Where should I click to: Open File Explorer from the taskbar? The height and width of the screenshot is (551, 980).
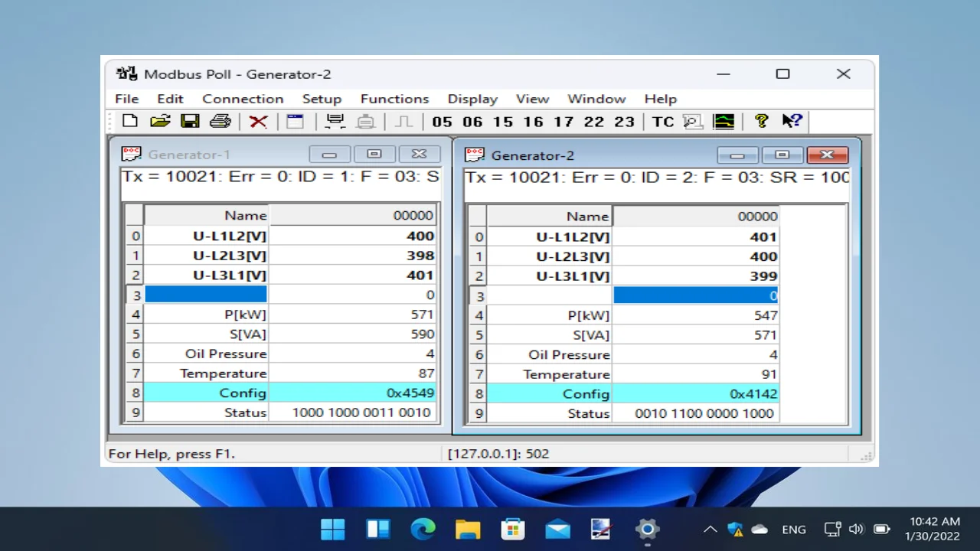(x=467, y=529)
